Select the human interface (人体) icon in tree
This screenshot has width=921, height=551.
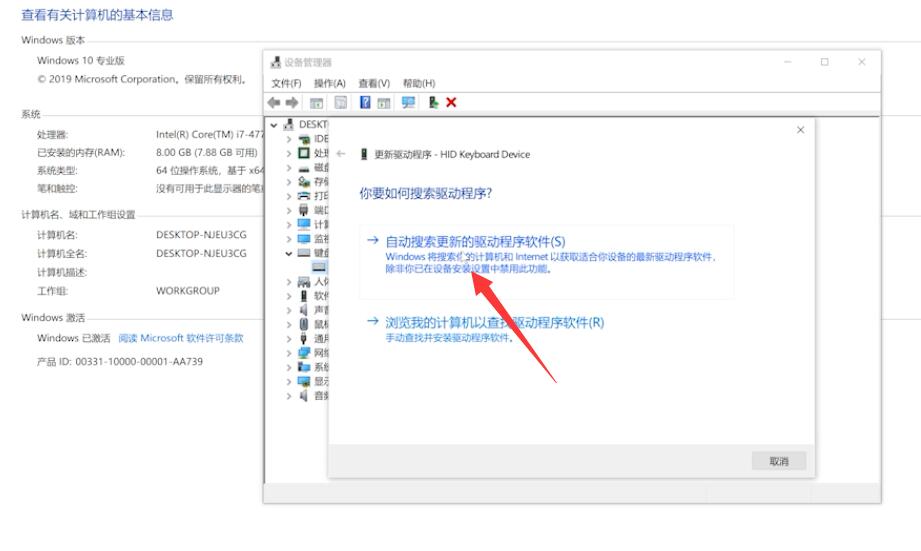coord(304,282)
